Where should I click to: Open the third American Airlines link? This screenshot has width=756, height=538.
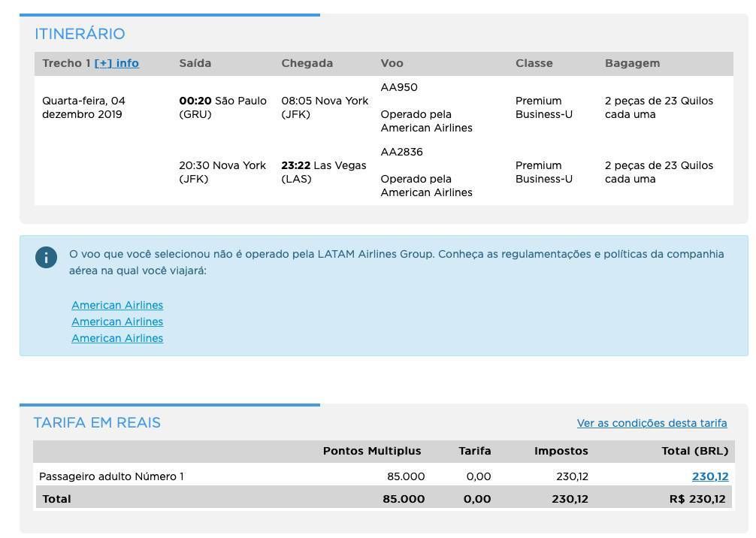(x=117, y=338)
